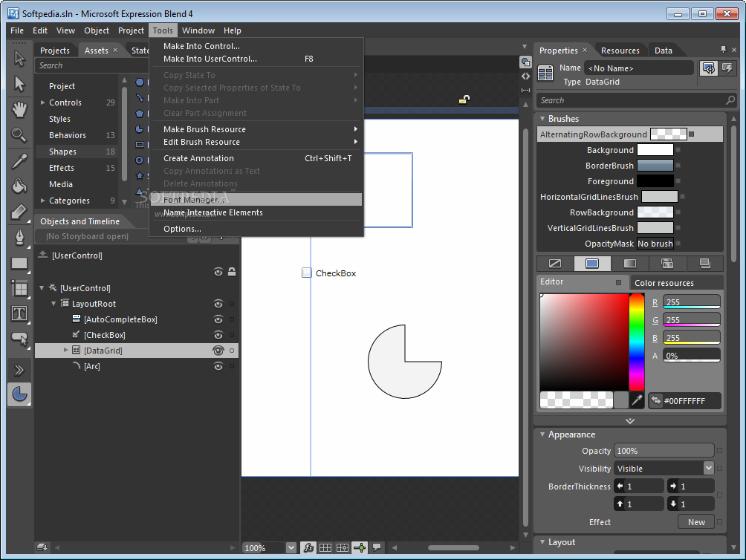Select the Button control tool

[x=19, y=339]
